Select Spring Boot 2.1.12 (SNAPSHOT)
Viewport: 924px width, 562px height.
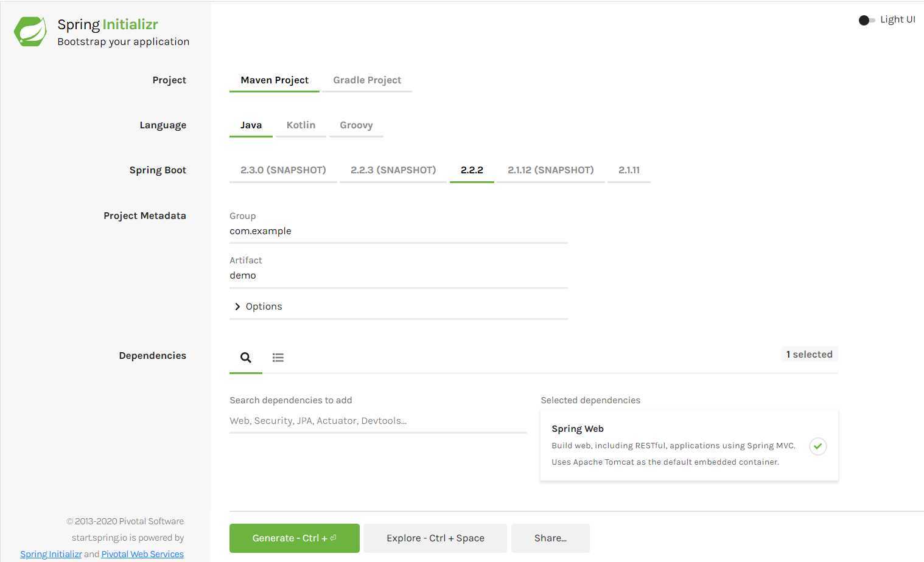coord(551,170)
